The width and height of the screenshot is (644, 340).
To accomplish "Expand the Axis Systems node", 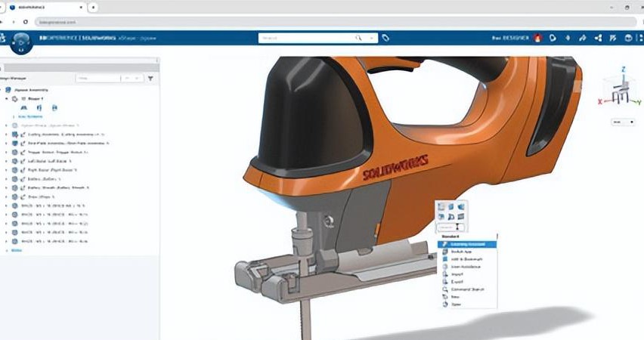I will click(14, 116).
